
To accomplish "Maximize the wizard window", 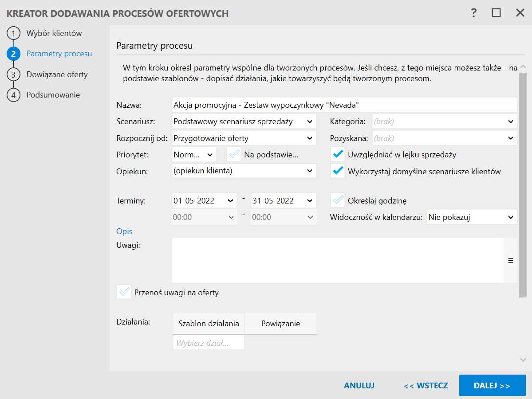I will pyautogui.click(x=496, y=13).
